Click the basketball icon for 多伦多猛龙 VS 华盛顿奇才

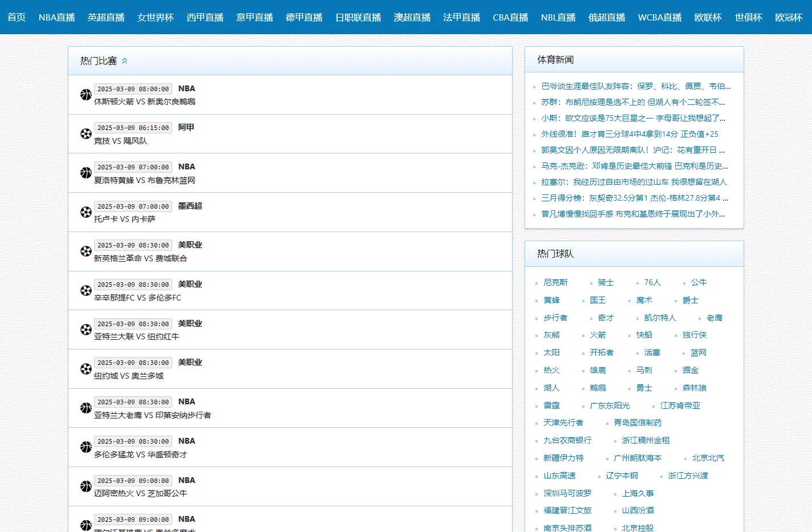tap(86, 447)
